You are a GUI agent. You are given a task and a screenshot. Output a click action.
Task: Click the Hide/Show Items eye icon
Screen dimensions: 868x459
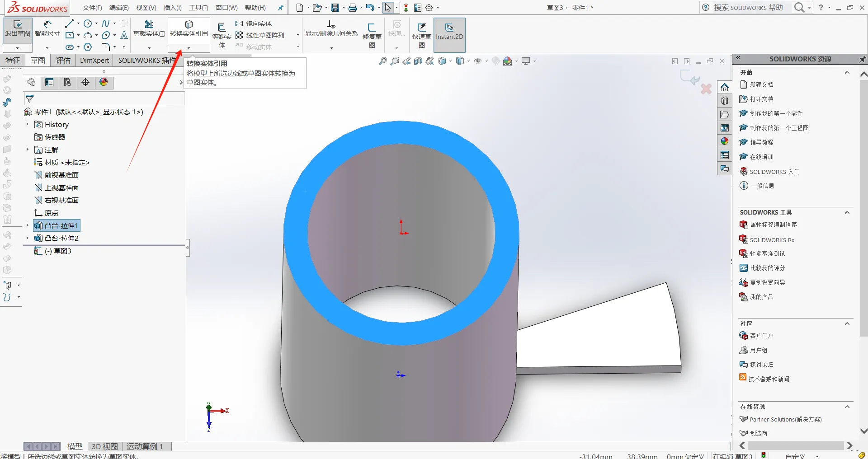coord(478,61)
